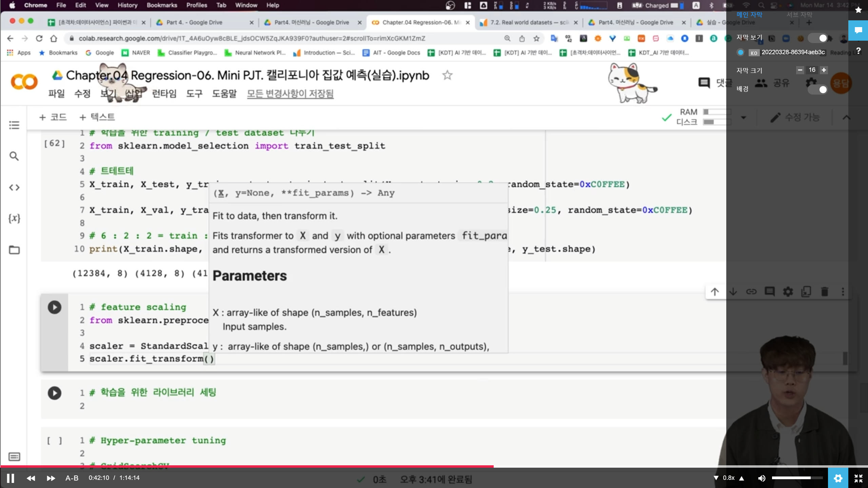Move cell up with arrow icon

tap(715, 292)
